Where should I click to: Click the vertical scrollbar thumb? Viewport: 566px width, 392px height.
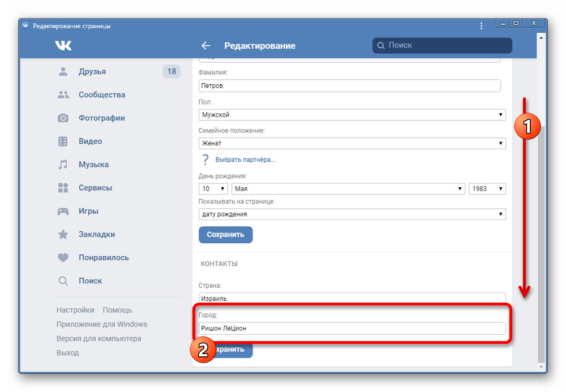541,244
